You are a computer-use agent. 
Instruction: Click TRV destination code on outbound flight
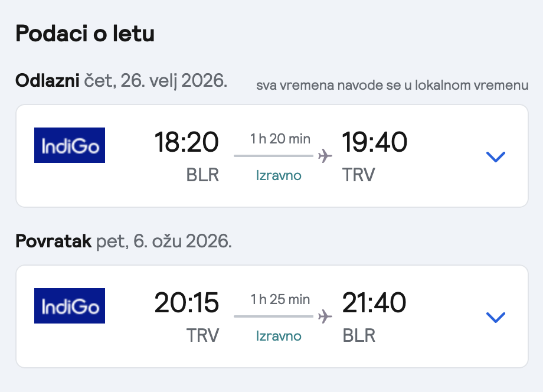tap(359, 175)
